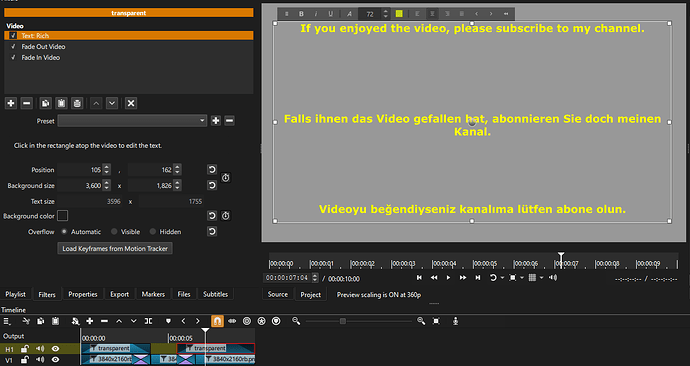Select the 3840x2160rb clip at the start of V1
690x366 pixels.
pyautogui.click(x=107, y=359)
